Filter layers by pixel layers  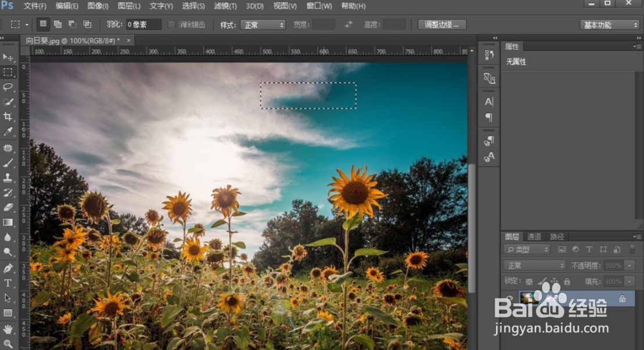pos(562,249)
